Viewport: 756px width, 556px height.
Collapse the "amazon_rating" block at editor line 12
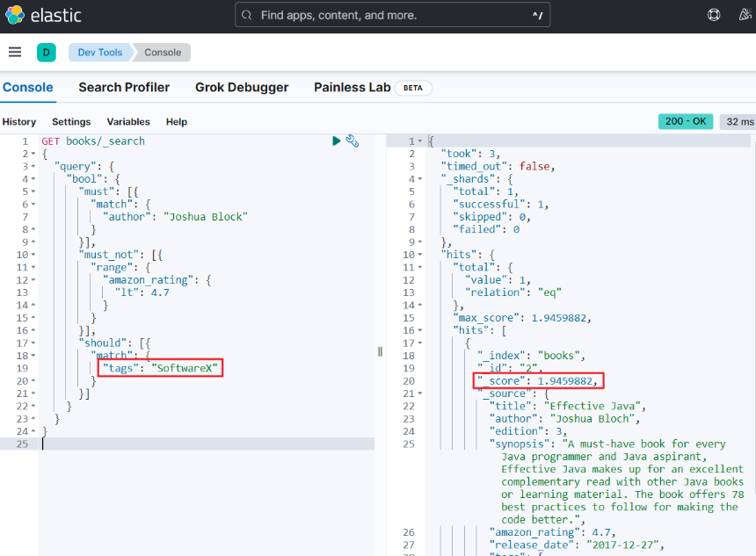(x=33, y=280)
